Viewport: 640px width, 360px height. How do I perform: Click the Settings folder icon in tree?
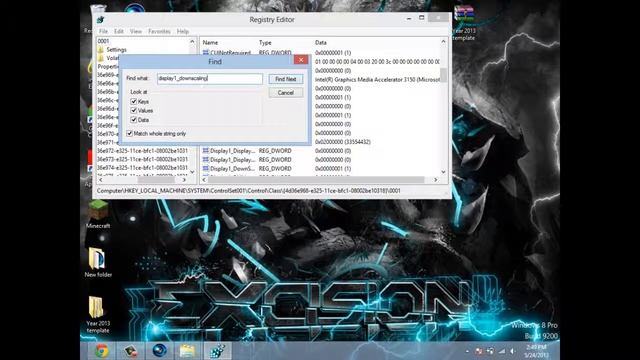100,49
